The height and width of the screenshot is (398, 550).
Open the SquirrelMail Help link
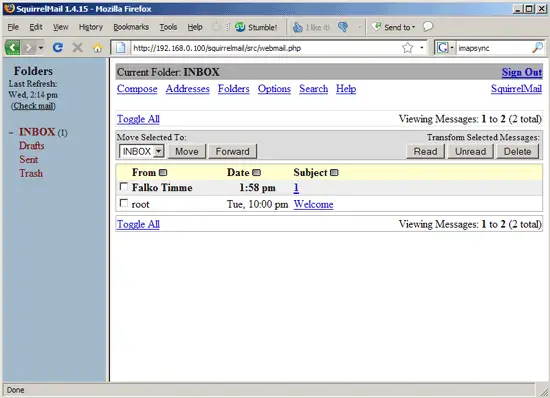(346, 89)
